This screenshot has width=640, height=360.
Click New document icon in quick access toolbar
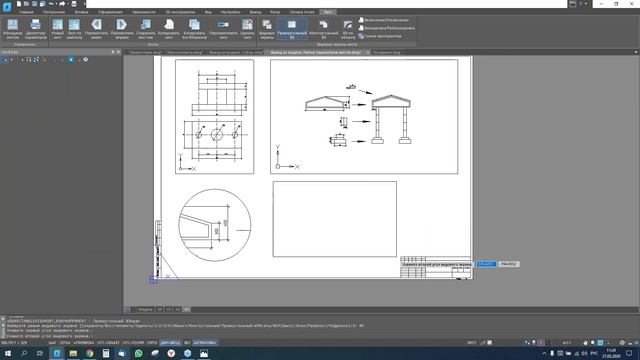[x=19, y=4]
